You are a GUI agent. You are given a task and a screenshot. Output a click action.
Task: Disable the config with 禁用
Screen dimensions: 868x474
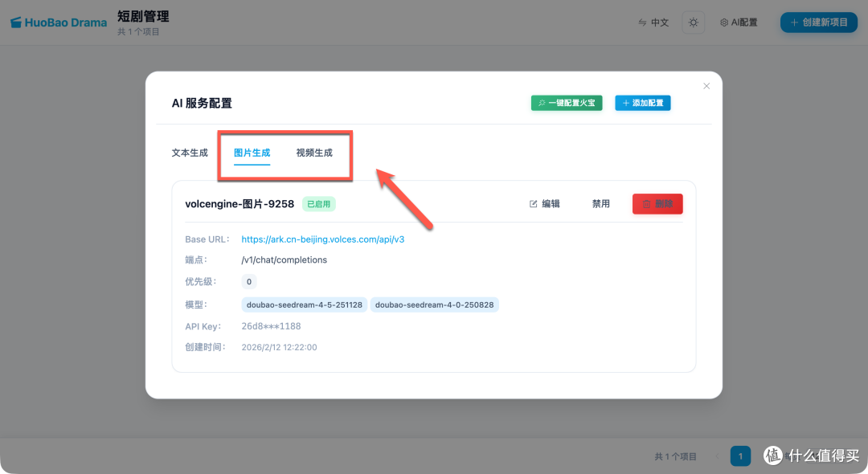tap(600, 203)
